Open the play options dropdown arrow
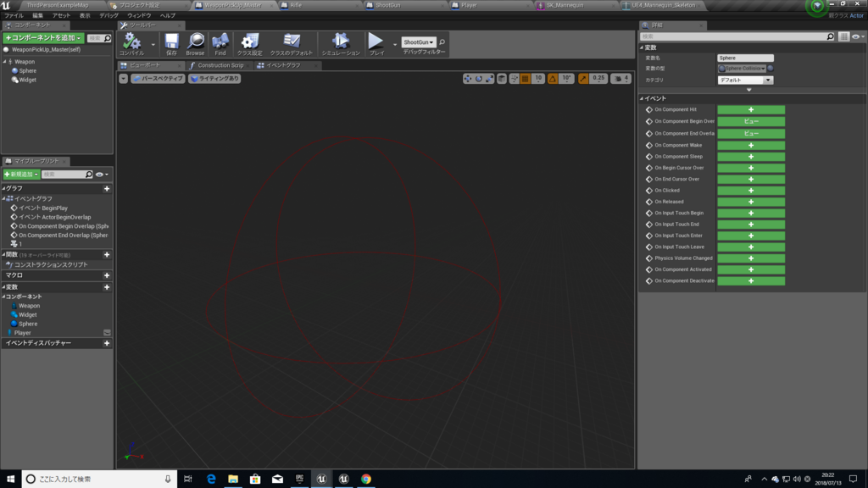868x488 pixels. (395, 45)
